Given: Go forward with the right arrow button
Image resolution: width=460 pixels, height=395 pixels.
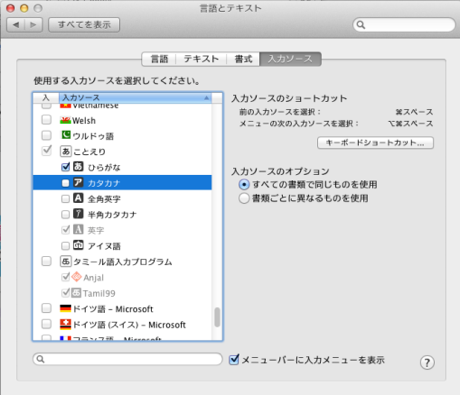Looking at the screenshot, I should coord(33,25).
